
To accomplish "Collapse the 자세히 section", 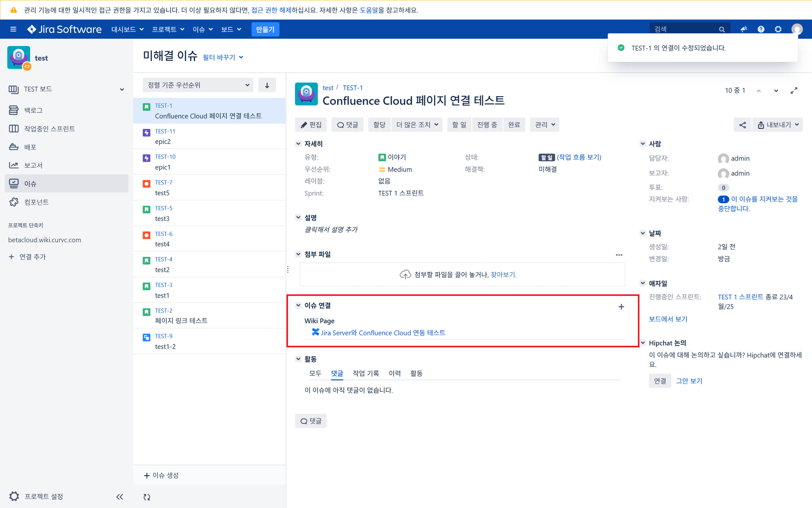I will click(x=298, y=144).
